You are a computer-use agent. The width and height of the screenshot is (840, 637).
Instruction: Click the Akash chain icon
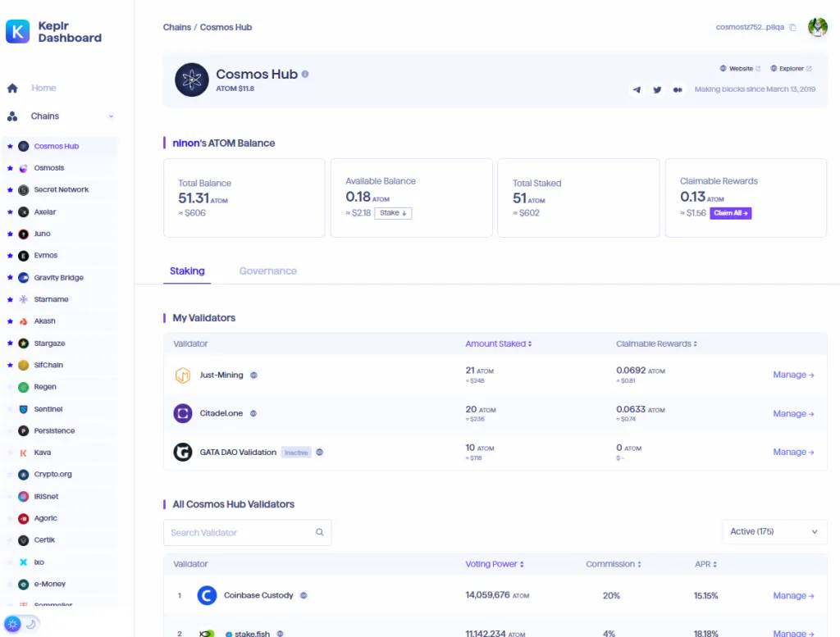click(24, 321)
